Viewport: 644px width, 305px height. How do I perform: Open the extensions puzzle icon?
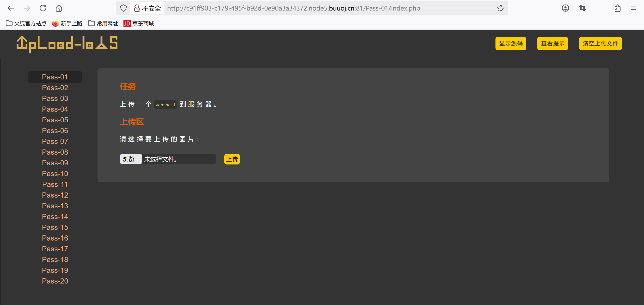618,8
